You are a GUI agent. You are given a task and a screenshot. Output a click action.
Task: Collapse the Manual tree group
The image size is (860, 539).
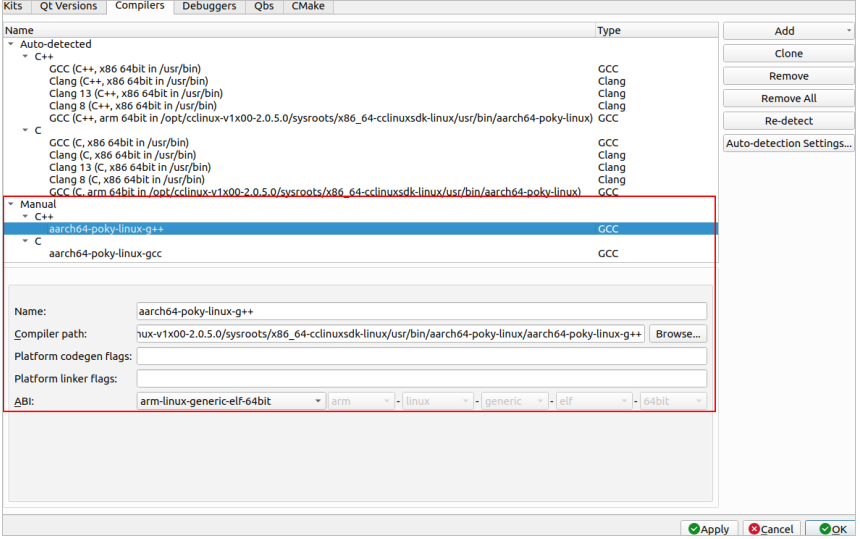(11, 204)
